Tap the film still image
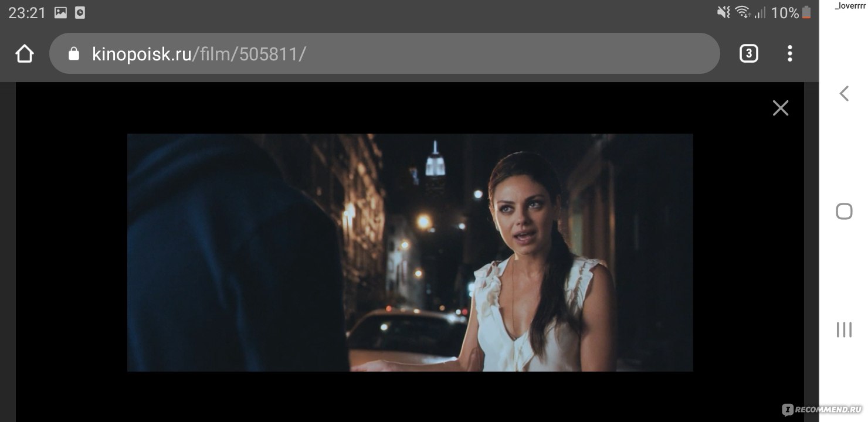The image size is (868, 422). coord(410,253)
